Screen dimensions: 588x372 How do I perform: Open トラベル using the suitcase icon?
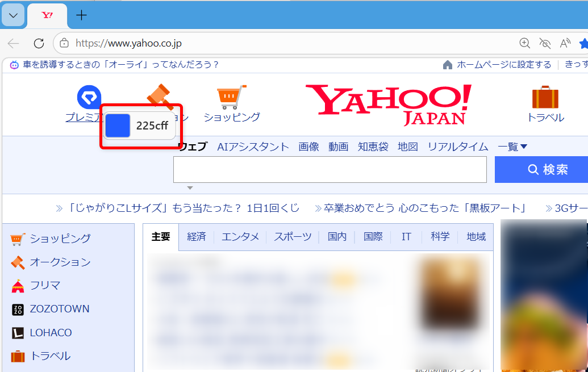pyautogui.click(x=545, y=98)
